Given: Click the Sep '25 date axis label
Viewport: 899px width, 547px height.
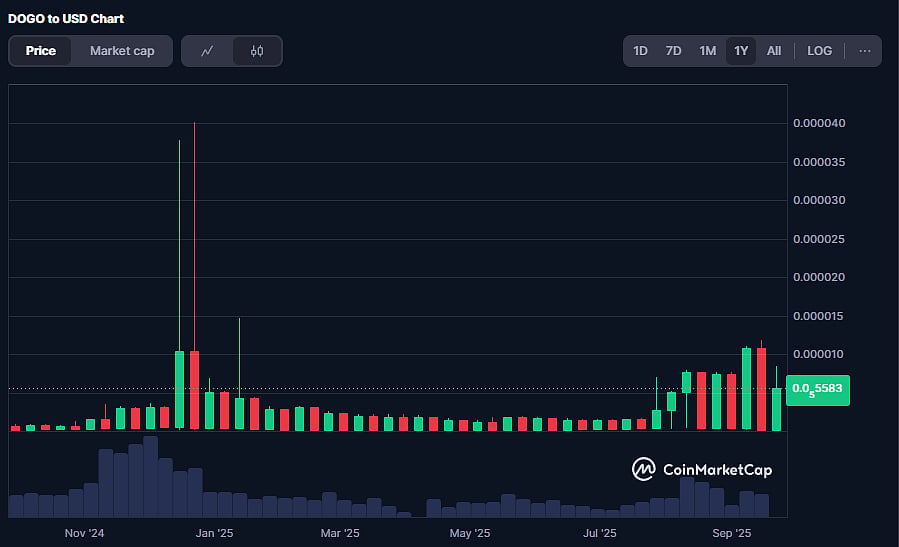Looking at the screenshot, I should 732,533.
